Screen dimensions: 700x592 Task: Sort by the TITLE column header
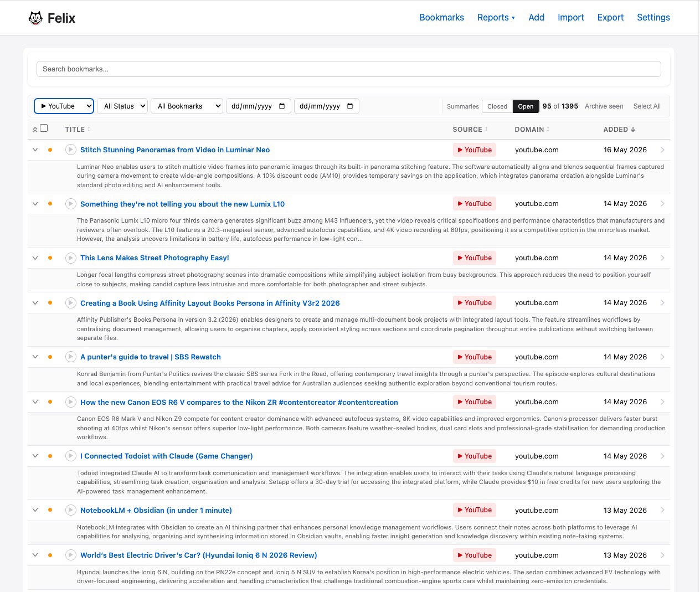(78, 130)
